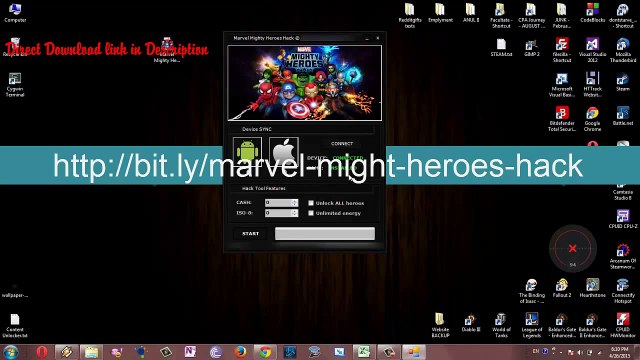Open the HTTrack Website Copier shortcut

point(592,84)
